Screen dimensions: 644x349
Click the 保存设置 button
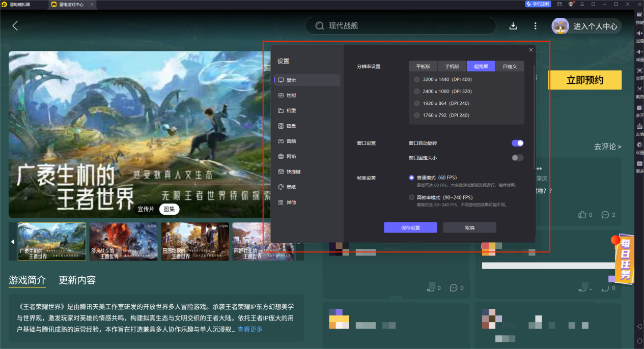[x=410, y=228]
